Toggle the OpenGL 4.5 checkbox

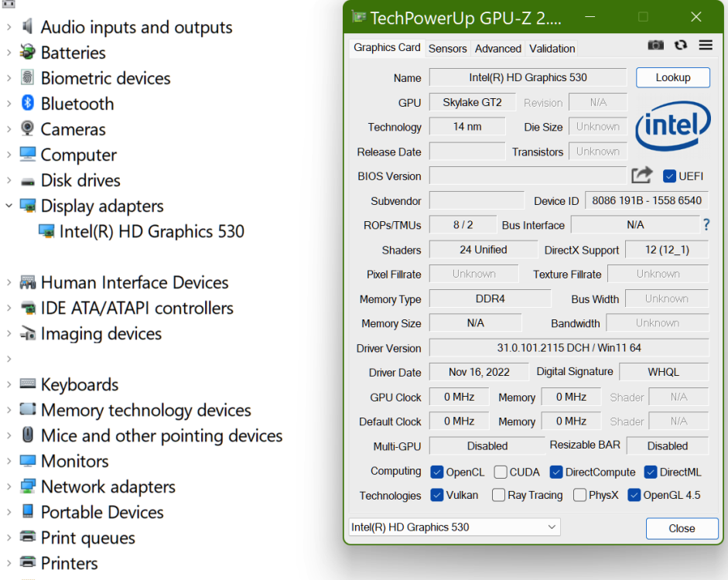634,495
